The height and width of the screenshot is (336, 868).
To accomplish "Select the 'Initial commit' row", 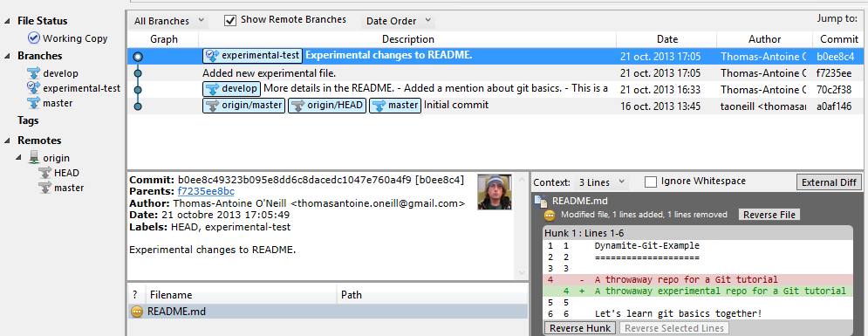I will pos(496,106).
